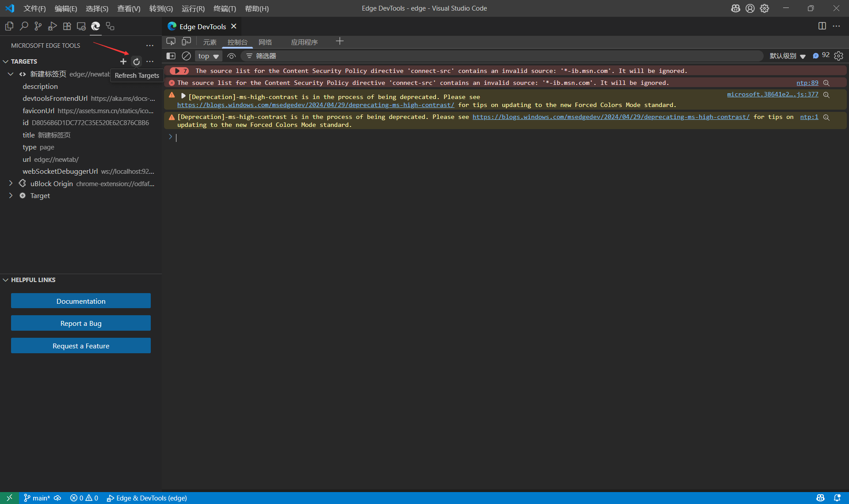Expand the Target tree item
The height and width of the screenshot is (504, 849).
point(11,195)
